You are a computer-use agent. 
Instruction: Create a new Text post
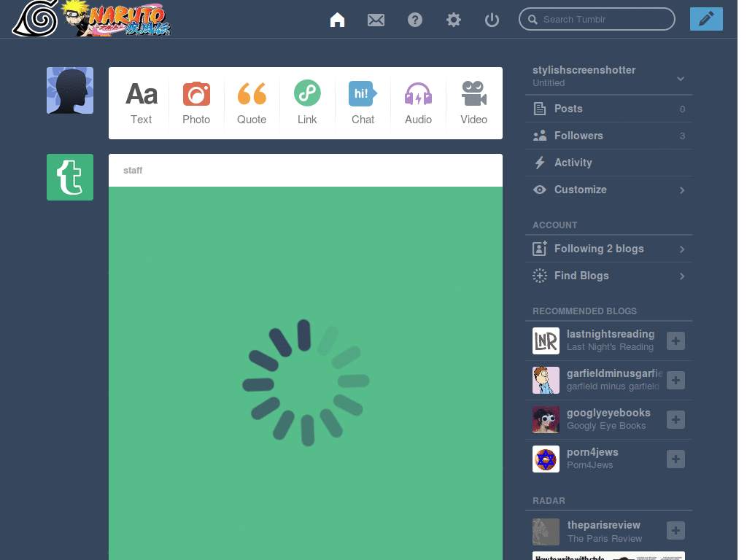point(141,103)
